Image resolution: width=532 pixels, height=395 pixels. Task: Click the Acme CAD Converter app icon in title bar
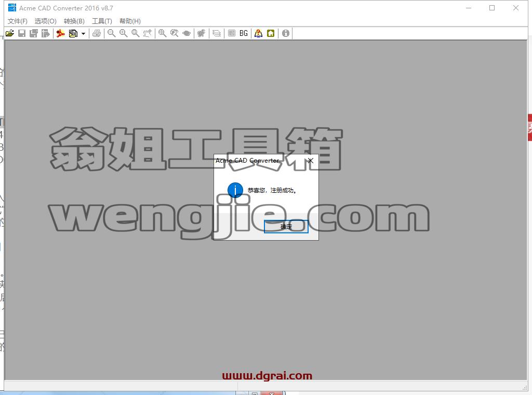[x=12, y=7]
